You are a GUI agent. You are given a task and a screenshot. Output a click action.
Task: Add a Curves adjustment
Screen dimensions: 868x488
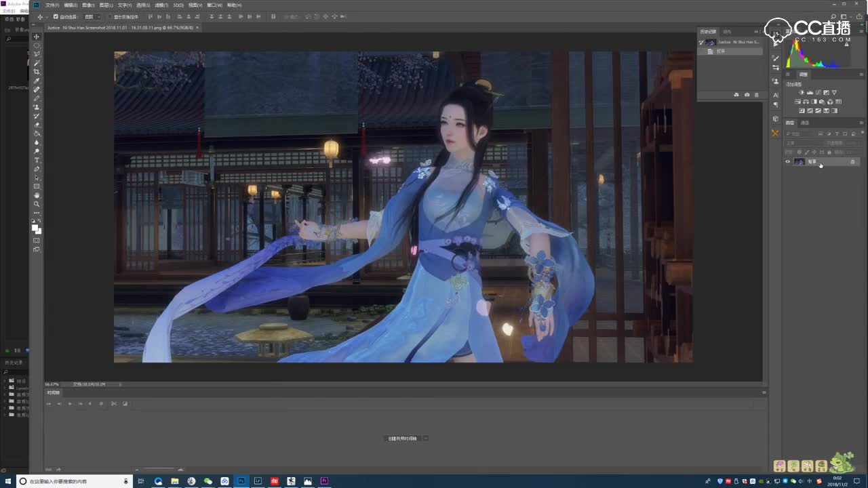pyautogui.click(x=818, y=93)
